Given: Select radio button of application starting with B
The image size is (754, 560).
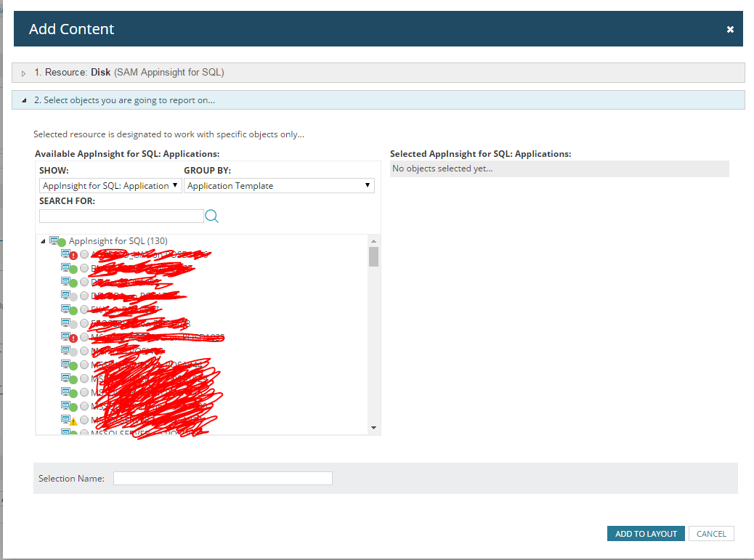Looking at the screenshot, I should [x=85, y=268].
